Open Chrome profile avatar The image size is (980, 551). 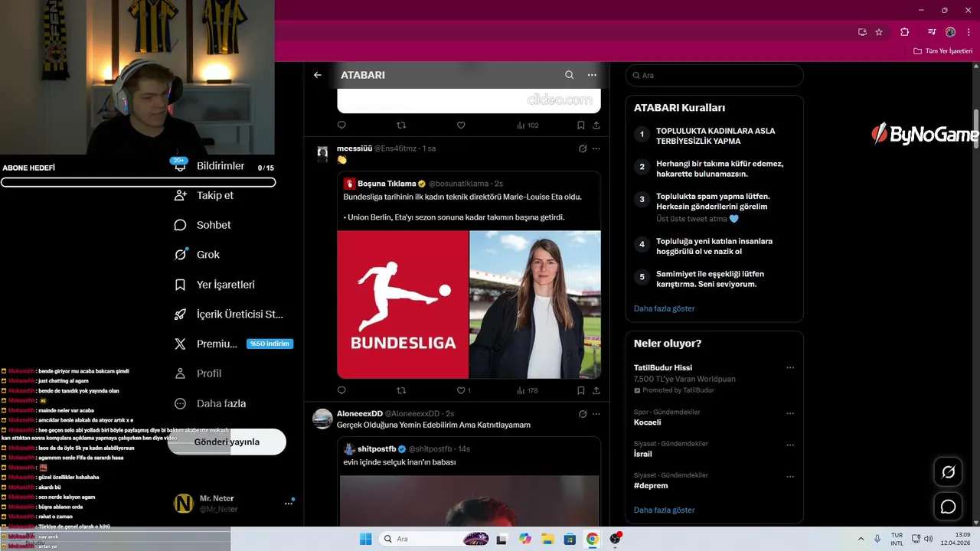[951, 32]
